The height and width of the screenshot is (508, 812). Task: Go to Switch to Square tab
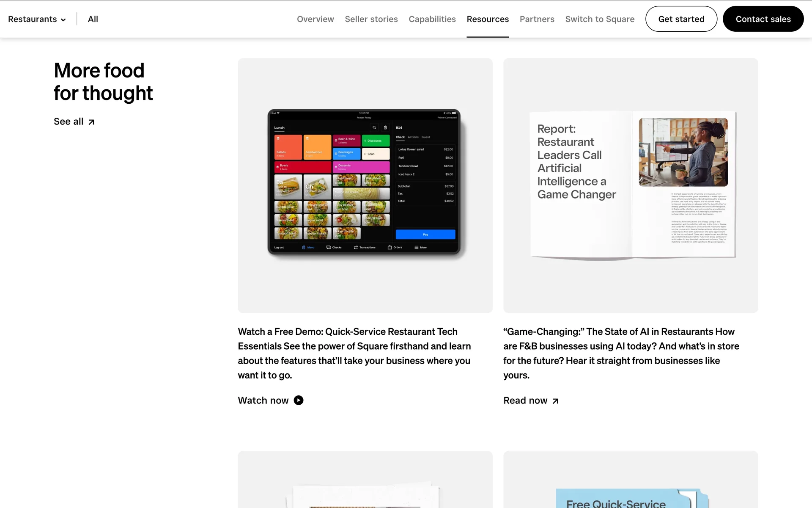tap(599, 19)
